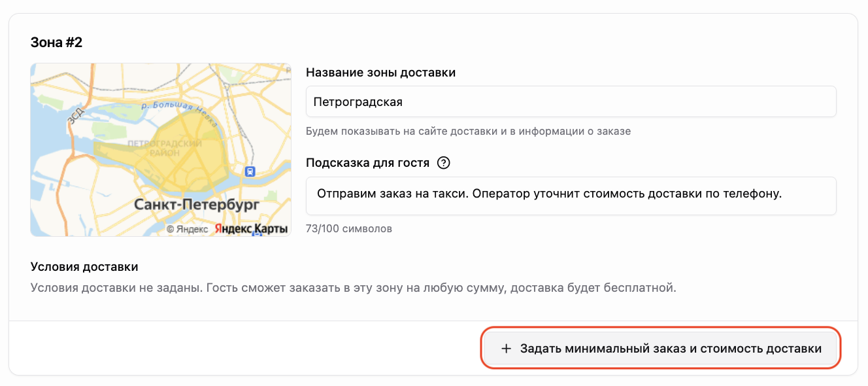Click the Условия доставки section heading

[x=84, y=267]
